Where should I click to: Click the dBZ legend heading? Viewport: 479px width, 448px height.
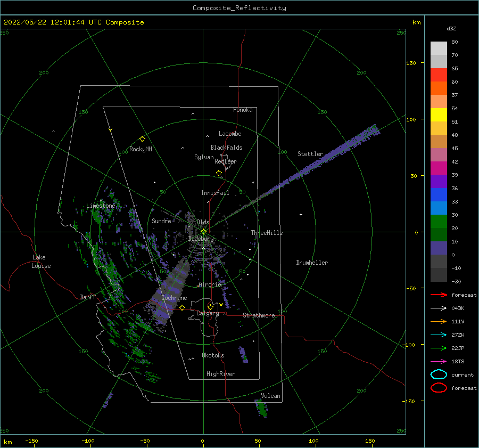point(451,29)
